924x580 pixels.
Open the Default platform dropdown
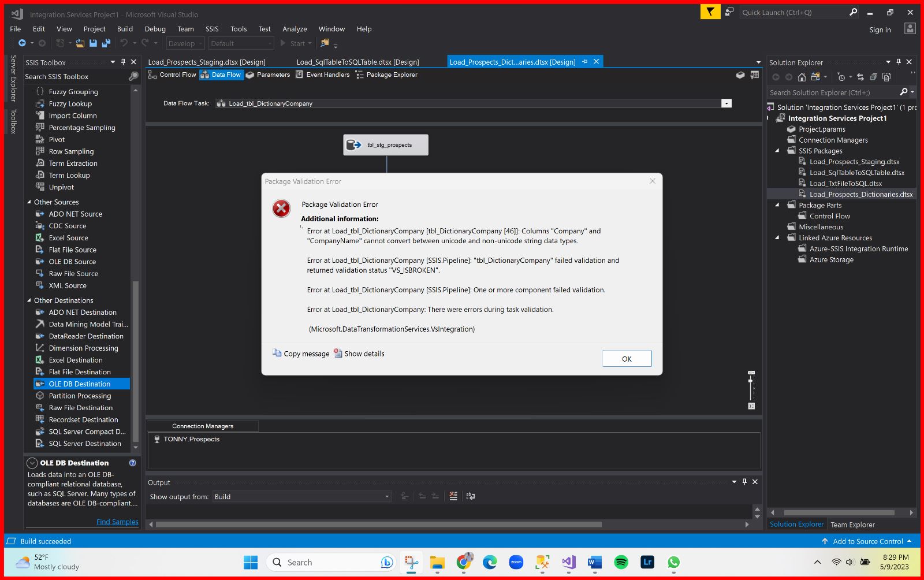click(241, 43)
